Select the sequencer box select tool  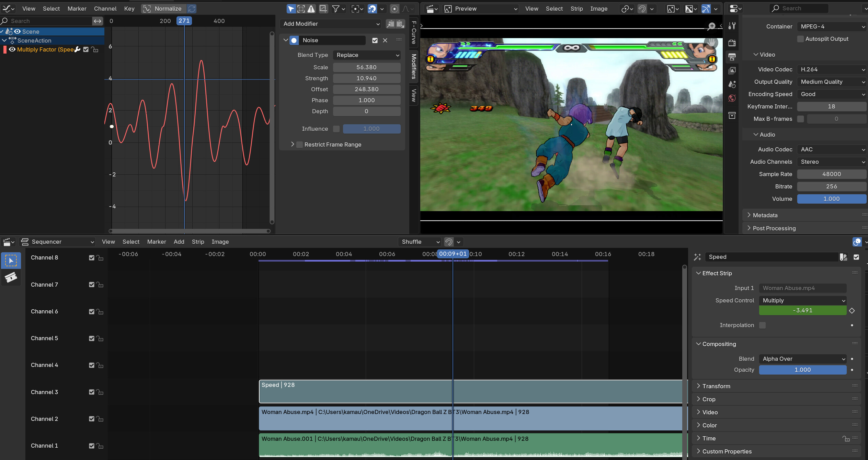[x=11, y=261]
